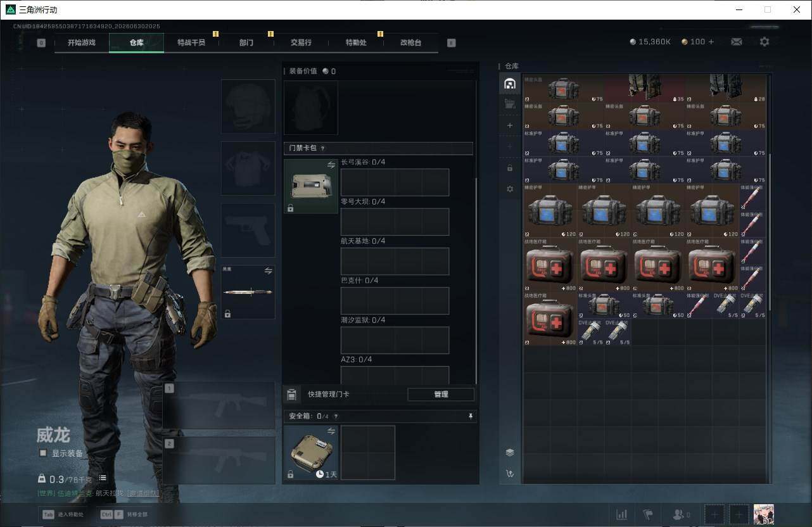The width and height of the screenshot is (812, 527).
Task: Switch to the 开始游戏 tab
Action: tap(82, 43)
